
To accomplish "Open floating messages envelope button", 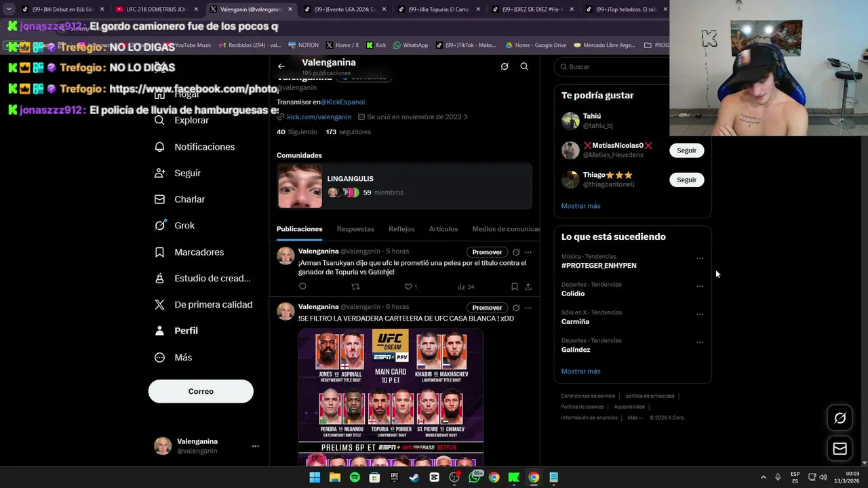I will tap(840, 449).
